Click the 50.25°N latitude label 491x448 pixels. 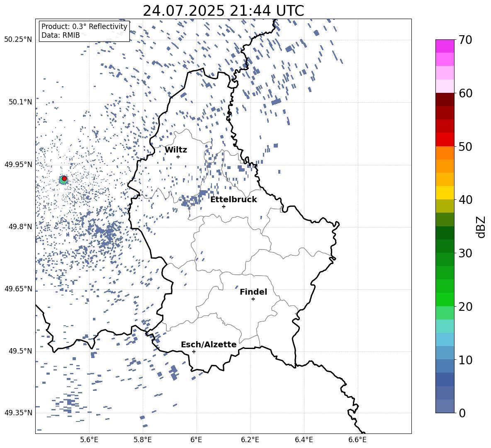[x=18, y=40]
